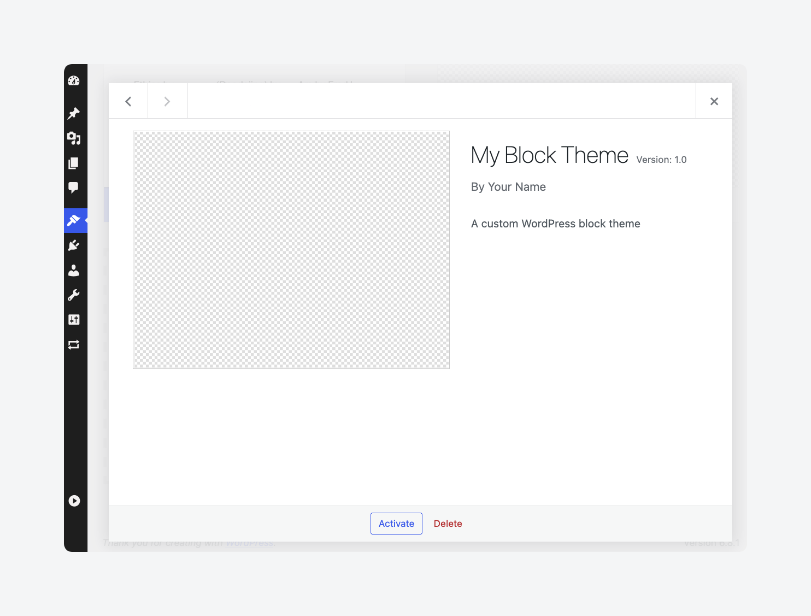
Task: Open the Plugins plug icon
Action: click(74, 245)
